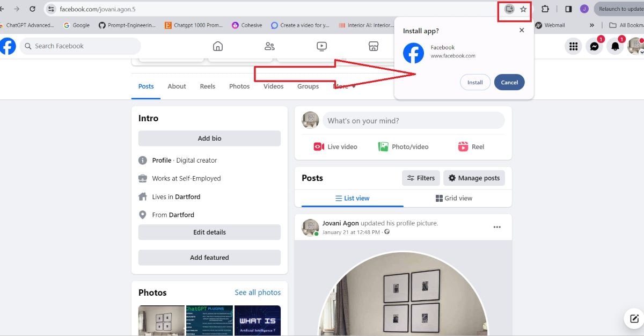This screenshot has height=336, width=644.
Task: Switch to the About tab
Action: click(x=177, y=86)
